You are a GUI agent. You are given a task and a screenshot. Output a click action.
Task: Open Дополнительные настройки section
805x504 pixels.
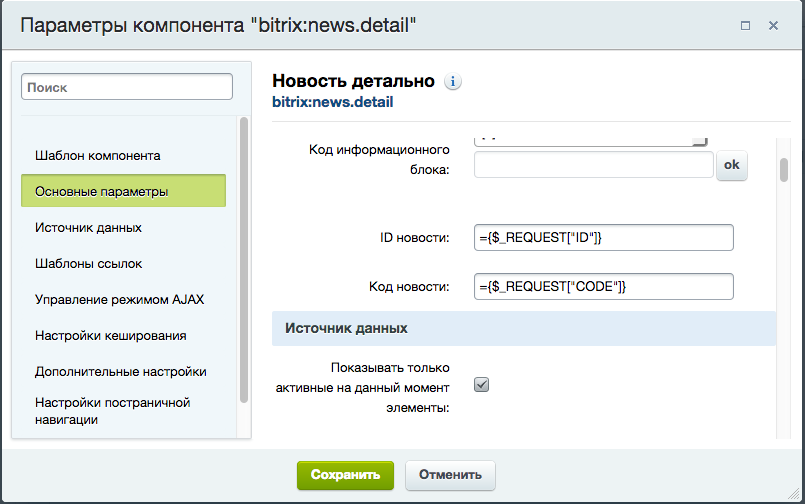point(123,371)
